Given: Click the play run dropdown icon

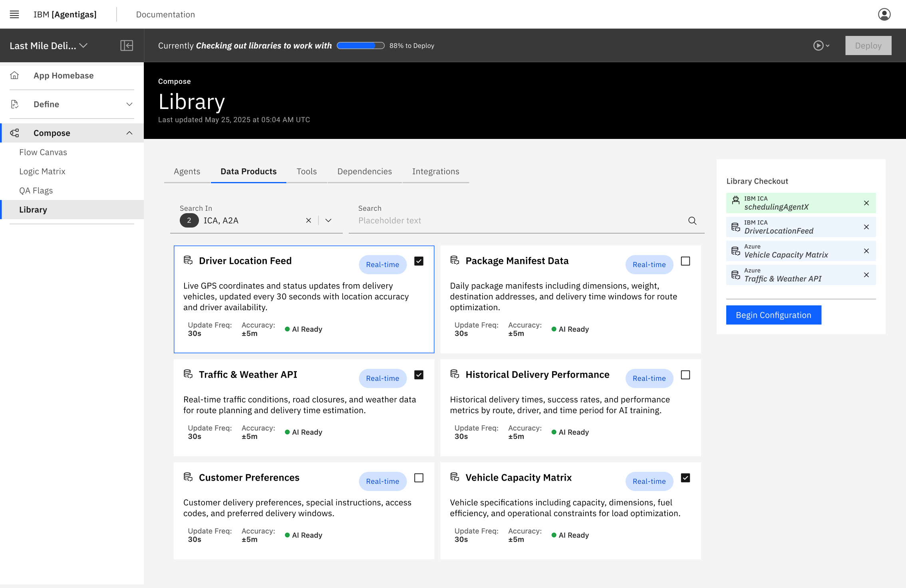Looking at the screenshot, I should [821, 46].
